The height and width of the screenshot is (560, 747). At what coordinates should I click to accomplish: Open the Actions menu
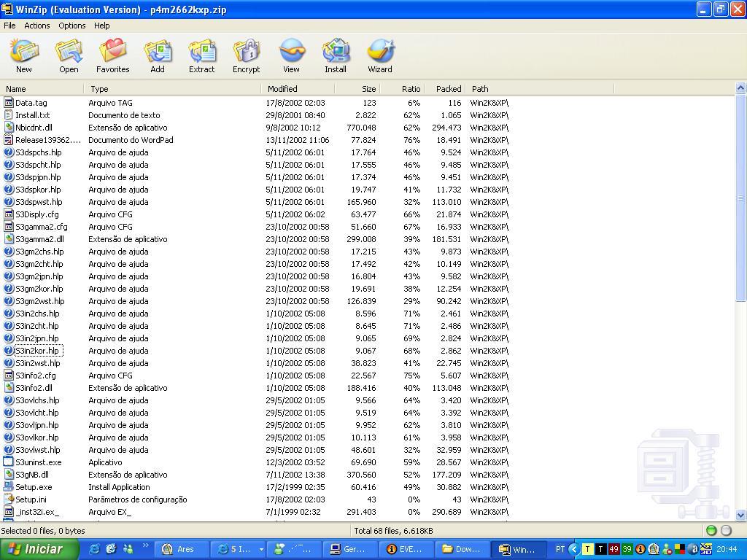coord(37,26)
